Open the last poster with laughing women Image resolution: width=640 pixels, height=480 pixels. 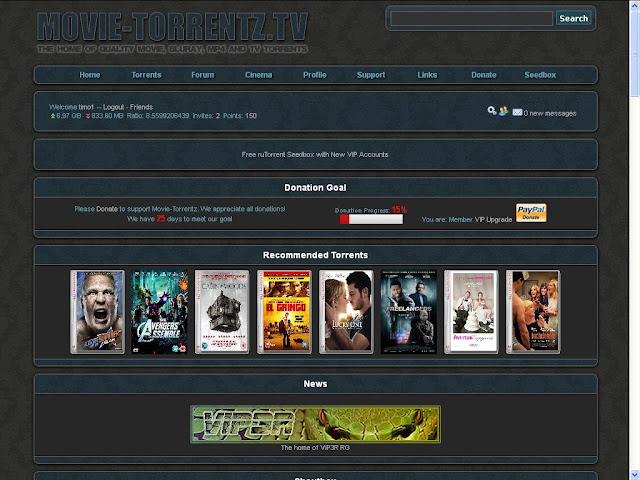533,312
